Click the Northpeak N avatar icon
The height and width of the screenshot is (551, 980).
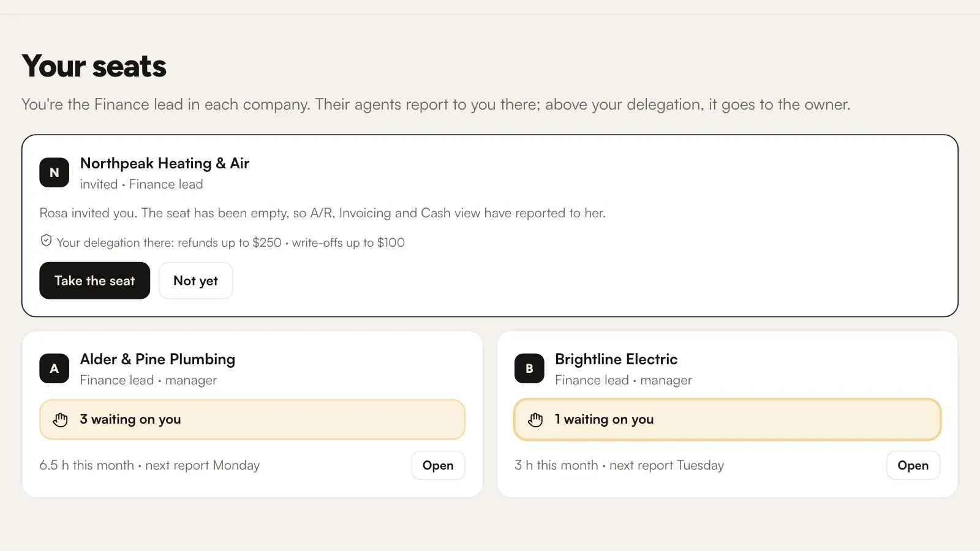55,173
